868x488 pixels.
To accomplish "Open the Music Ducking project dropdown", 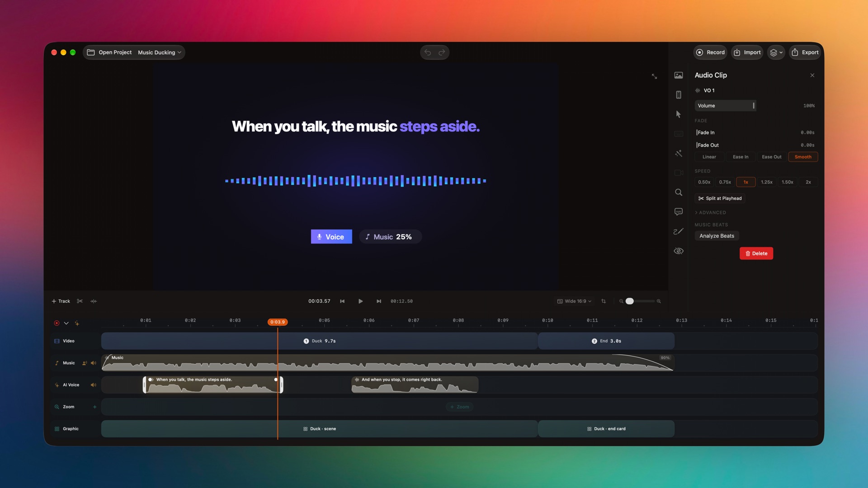I will pos(160,52).
